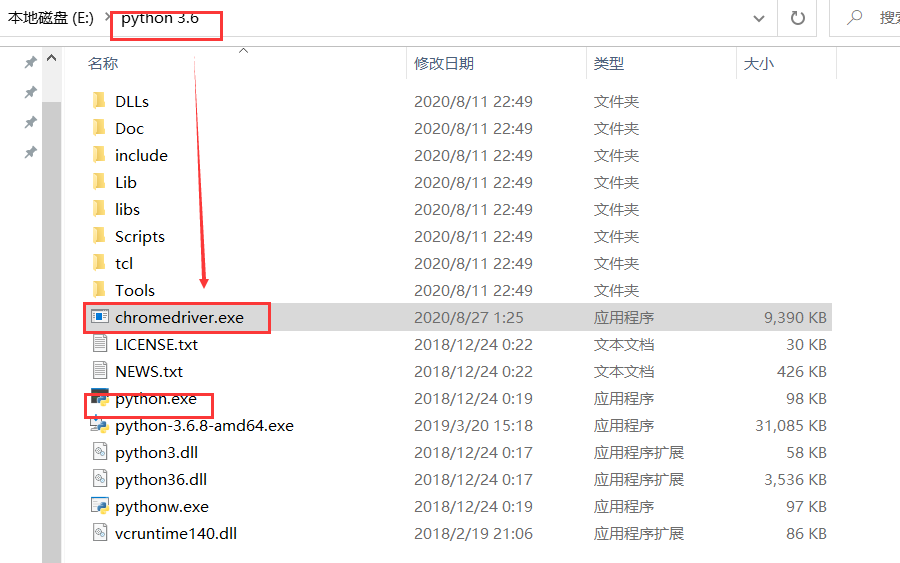Sort files by 修改日期 column
The width and height of the screenshot is (900, 563).
point(444,63)
